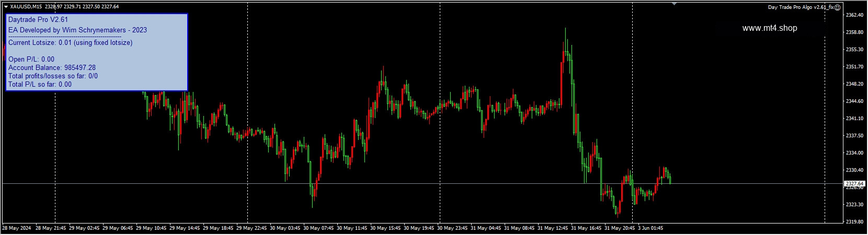Click the '29 May 14:45' time axis label

coord(185,229)
